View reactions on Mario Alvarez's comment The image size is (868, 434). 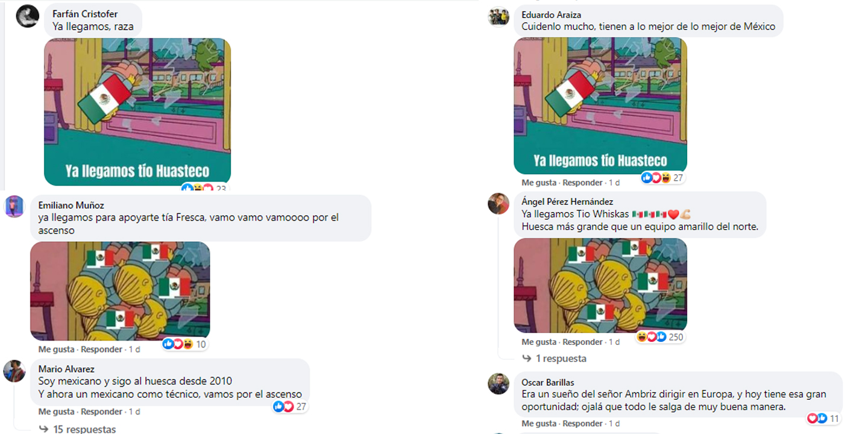point(290,407)
